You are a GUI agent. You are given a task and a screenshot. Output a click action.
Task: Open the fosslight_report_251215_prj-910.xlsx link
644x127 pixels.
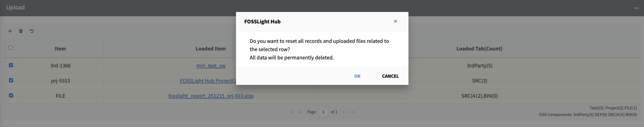point(211,96)
